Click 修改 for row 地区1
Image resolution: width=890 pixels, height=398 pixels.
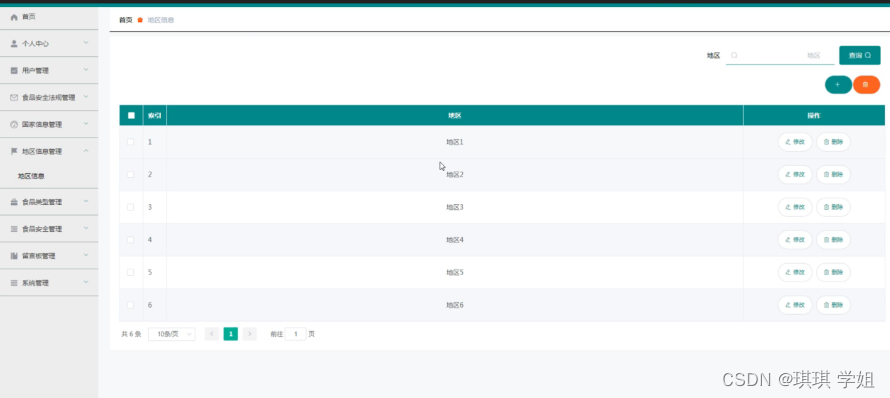795,142
